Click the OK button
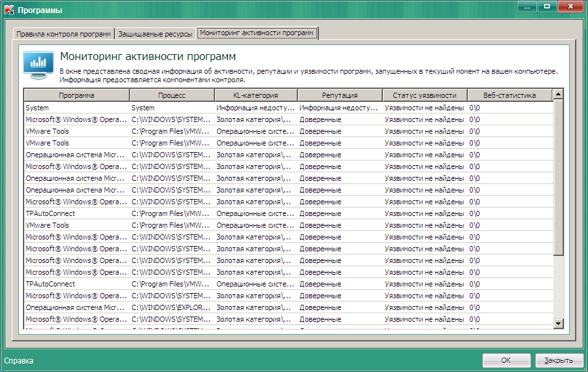This screenshot has width=588, height=372. click(x=506, y=360)
